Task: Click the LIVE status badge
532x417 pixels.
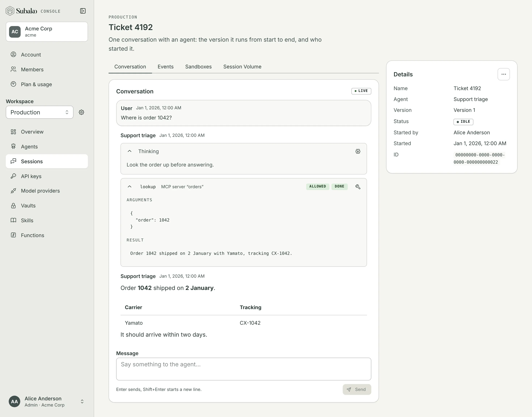Action: click(x=361, y=91)
